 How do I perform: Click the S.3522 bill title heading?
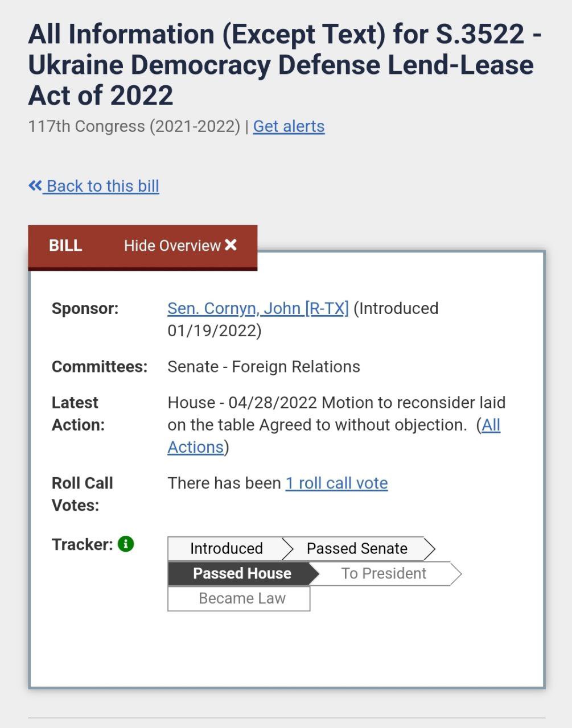click(285, 64)
